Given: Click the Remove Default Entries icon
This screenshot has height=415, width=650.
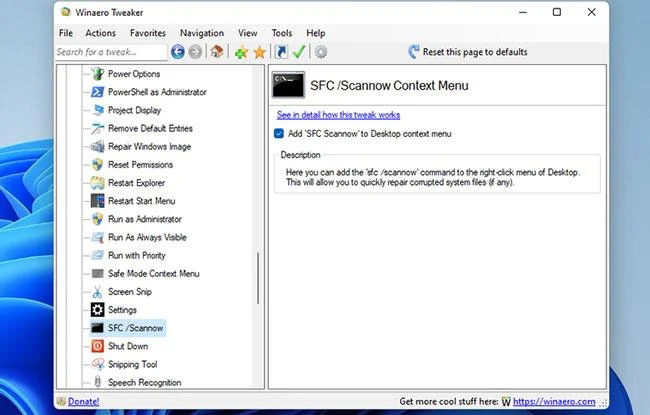Looking at the screenshot, I should coord(98,129).
